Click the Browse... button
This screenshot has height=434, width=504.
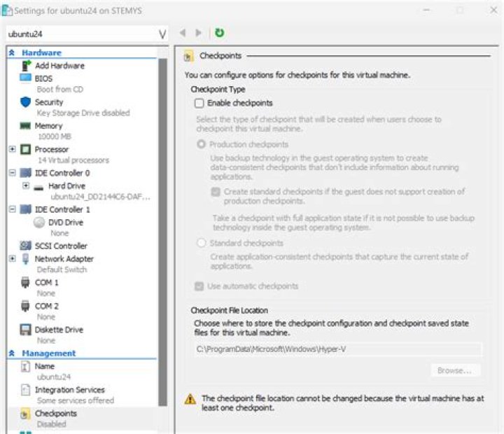pyautogui.click(x=456, y=371)
